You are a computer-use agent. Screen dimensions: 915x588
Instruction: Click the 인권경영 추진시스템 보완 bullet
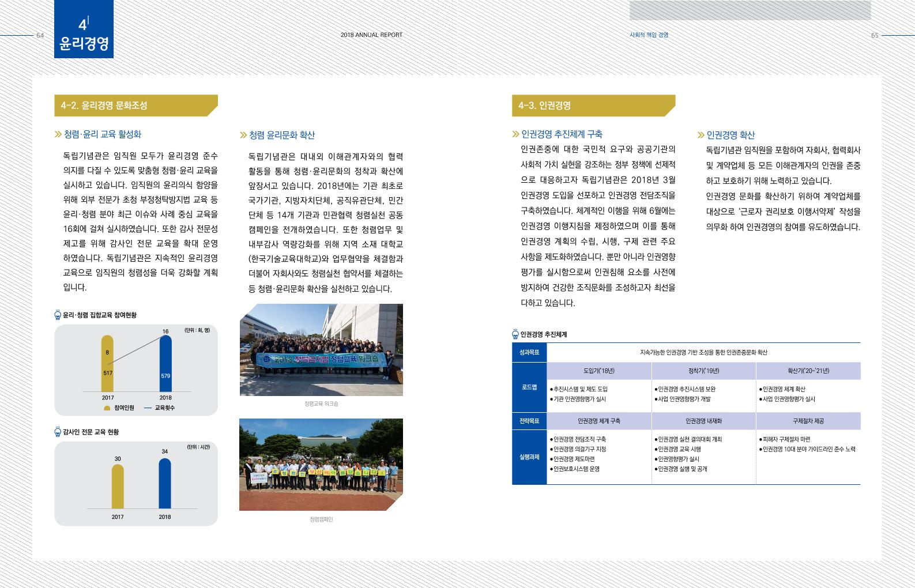(685, 389)
